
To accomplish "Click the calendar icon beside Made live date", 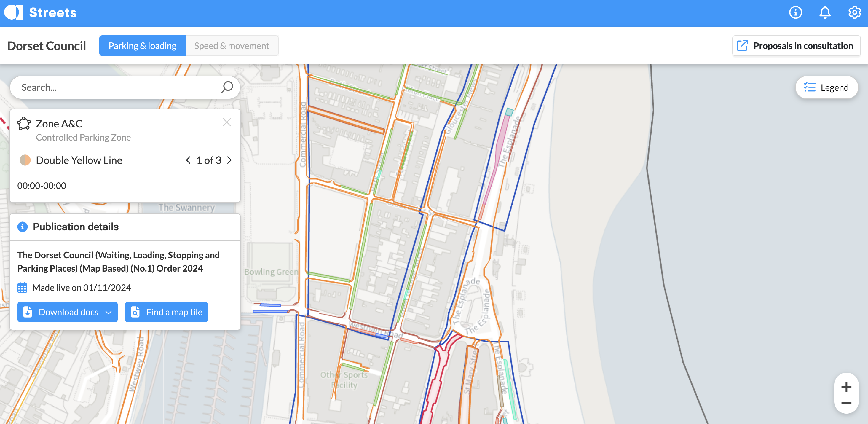I will 22,288.
